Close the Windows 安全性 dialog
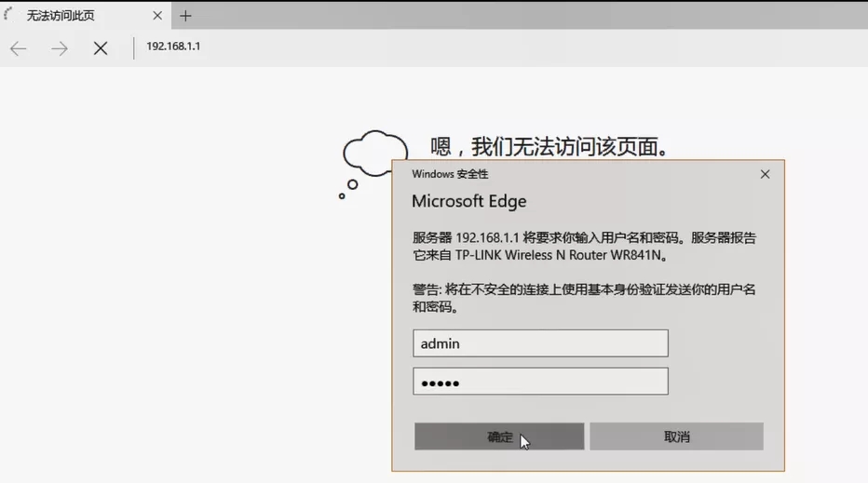This screenshot has width=868, height=483. (x=765, y=174)
